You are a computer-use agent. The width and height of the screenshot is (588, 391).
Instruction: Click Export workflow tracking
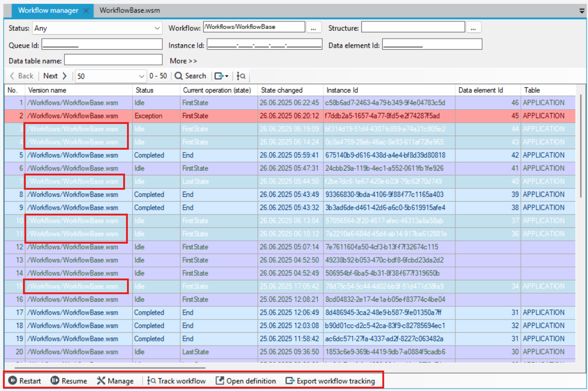click(x=330, y=381)
